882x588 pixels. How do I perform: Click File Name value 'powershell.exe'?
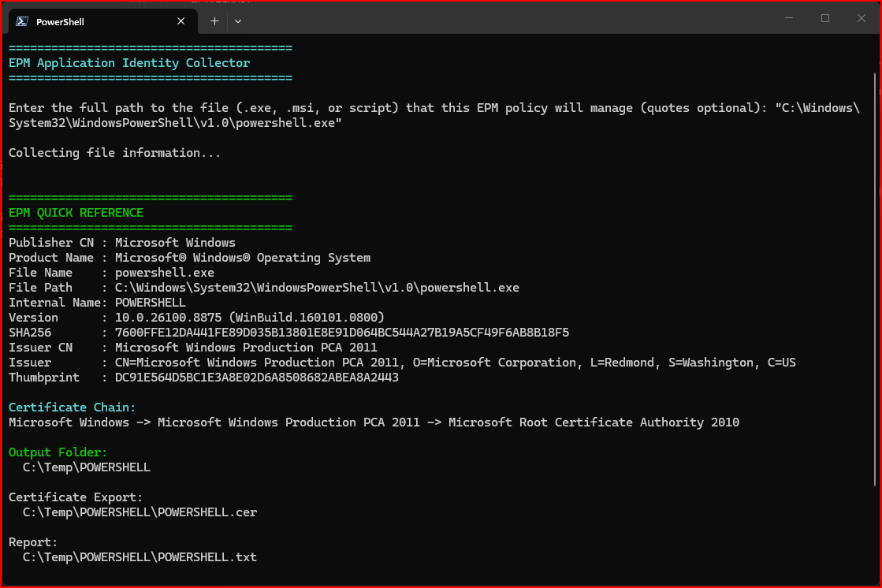coord(164,273)
